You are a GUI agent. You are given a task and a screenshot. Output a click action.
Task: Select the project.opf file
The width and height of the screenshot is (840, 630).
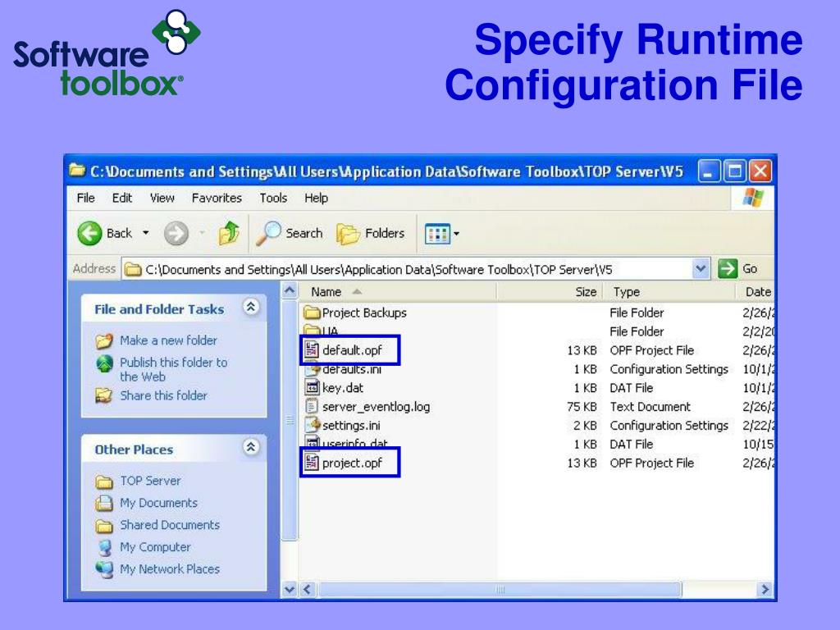352,463
